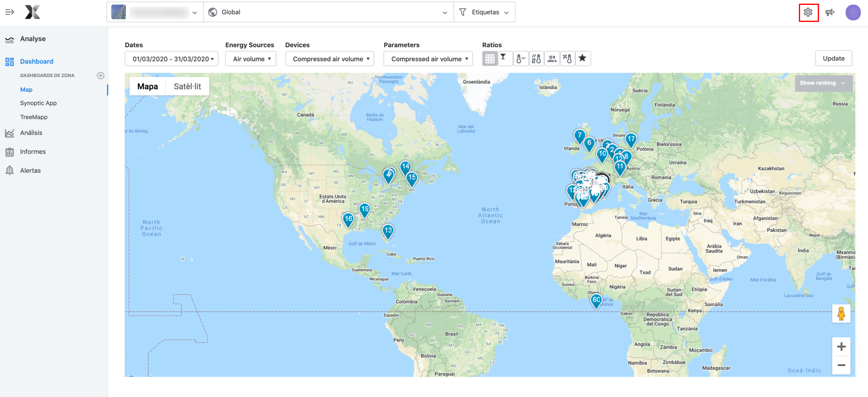Image resolution: width=868 pixels, height=397 pixels.
Task: Toggle the sidebar collapse arrow menu icon
Action: [10, 12]
